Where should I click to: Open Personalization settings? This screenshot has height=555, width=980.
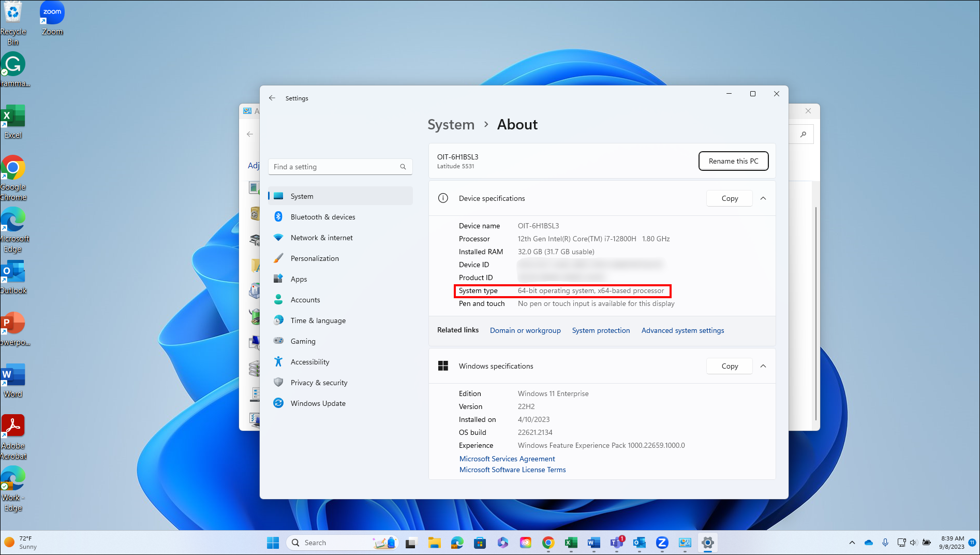point(315,258)
